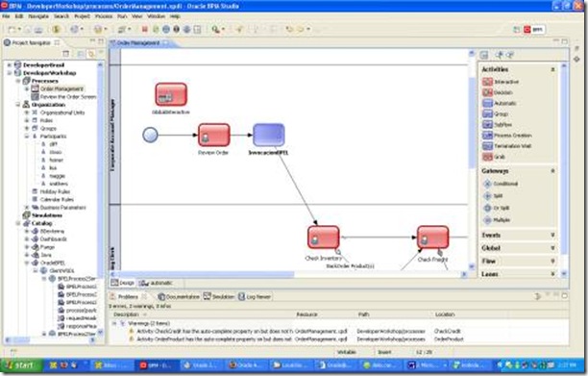
Task: Select the Termination Wait activity in palette
Action: (507, 146)
